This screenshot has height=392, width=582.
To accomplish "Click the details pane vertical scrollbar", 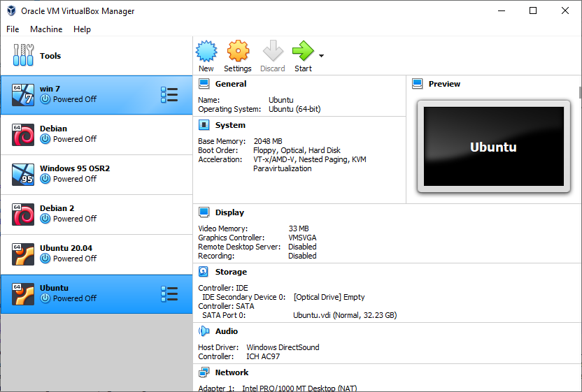I will pos(579,210).
